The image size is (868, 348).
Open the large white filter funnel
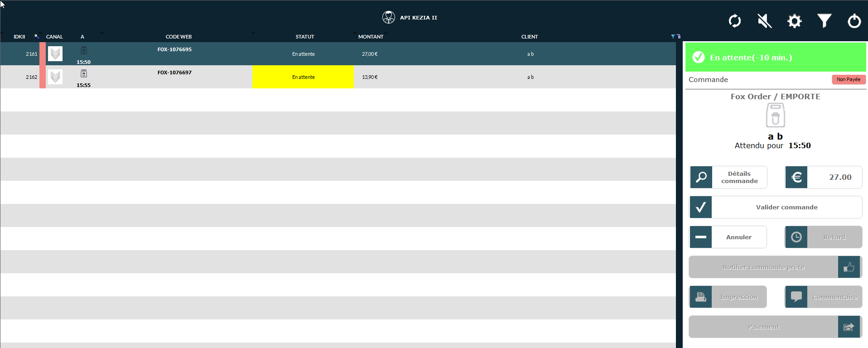(824, 21)
